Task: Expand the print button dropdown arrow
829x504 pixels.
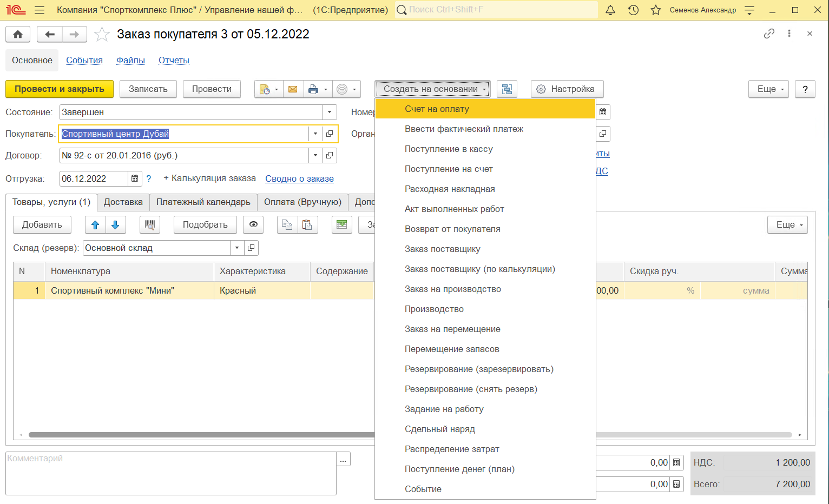Action: tap(326, 89)
